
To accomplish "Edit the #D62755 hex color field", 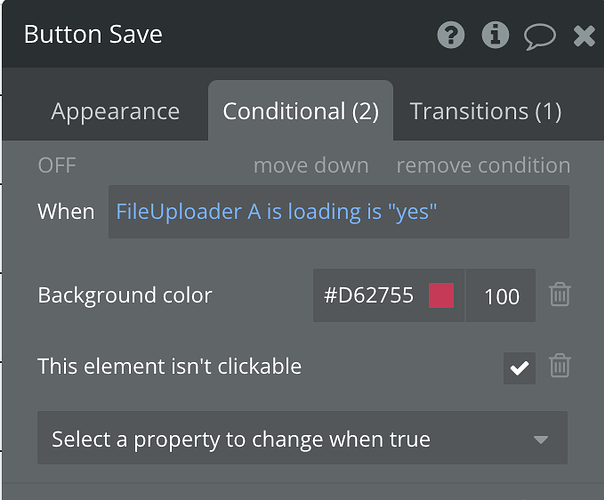I will (x=368, y=295).
